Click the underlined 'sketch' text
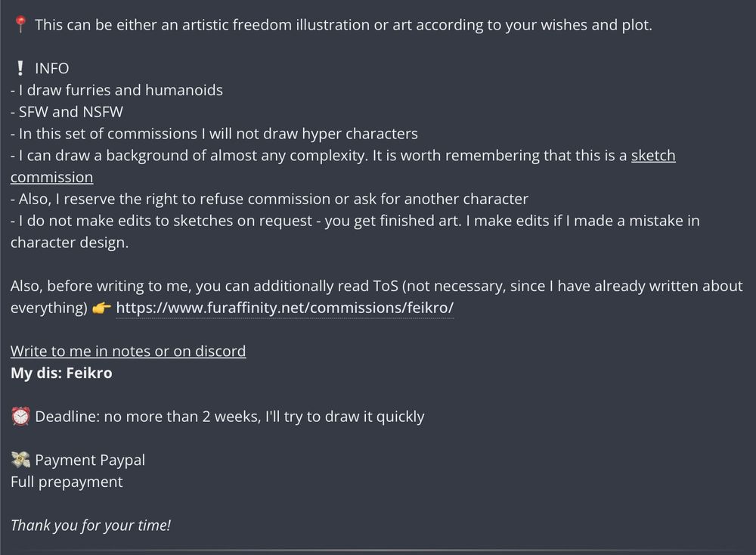756x555 pixels. click(653, 155)
